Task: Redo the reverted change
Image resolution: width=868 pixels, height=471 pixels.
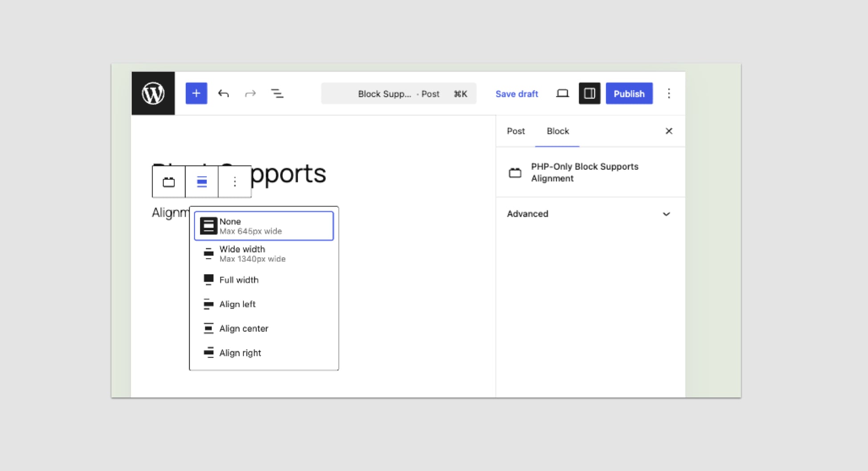Action: pyautogui.click(x=250, y=93)
